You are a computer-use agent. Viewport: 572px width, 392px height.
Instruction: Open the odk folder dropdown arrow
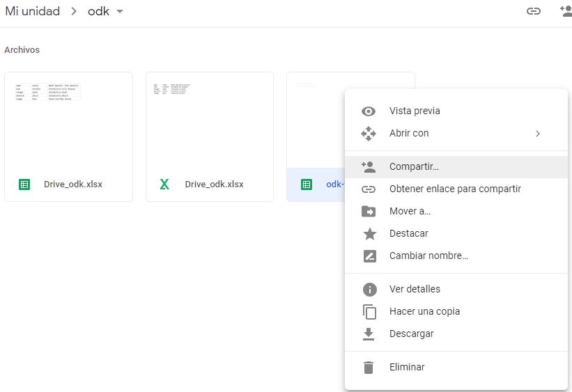[120, 11]
